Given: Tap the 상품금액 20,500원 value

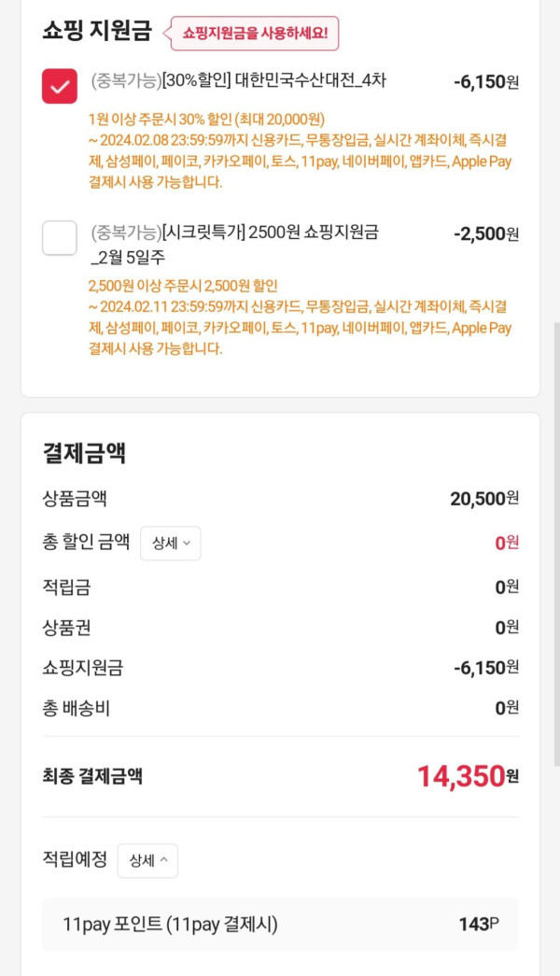Looking at the screenshot, I should (x=483, y=499).
